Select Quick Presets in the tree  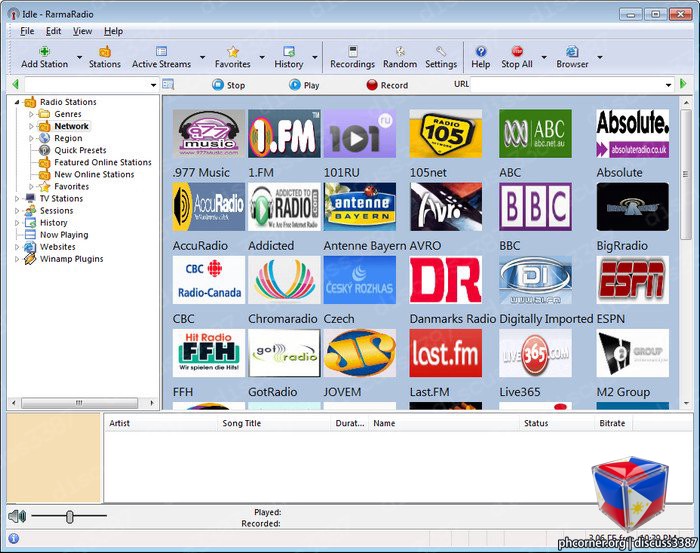coord(80,150)
